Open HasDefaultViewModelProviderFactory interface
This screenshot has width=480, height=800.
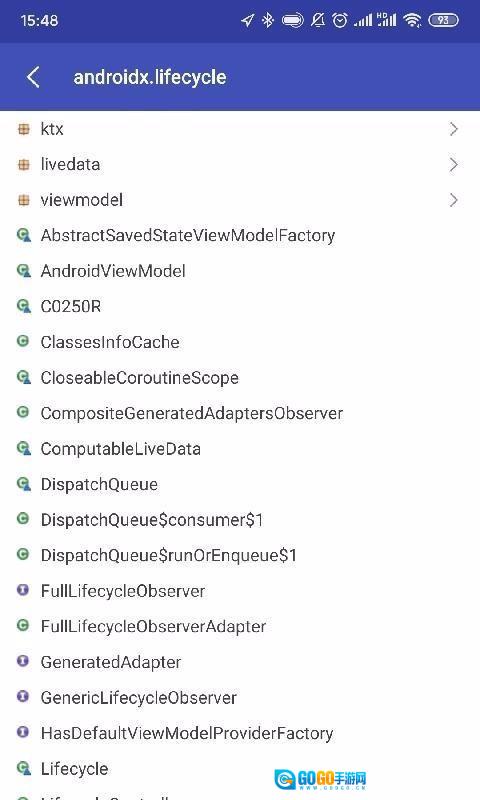(240, 733)
